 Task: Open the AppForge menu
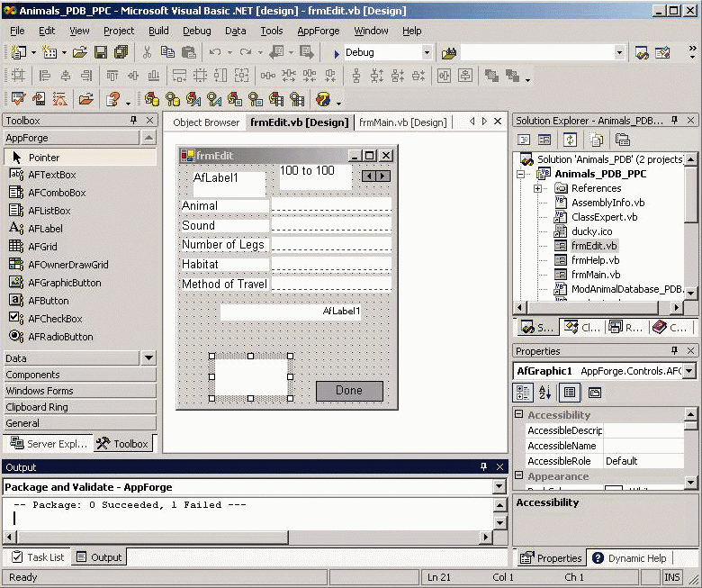(318, 31)
